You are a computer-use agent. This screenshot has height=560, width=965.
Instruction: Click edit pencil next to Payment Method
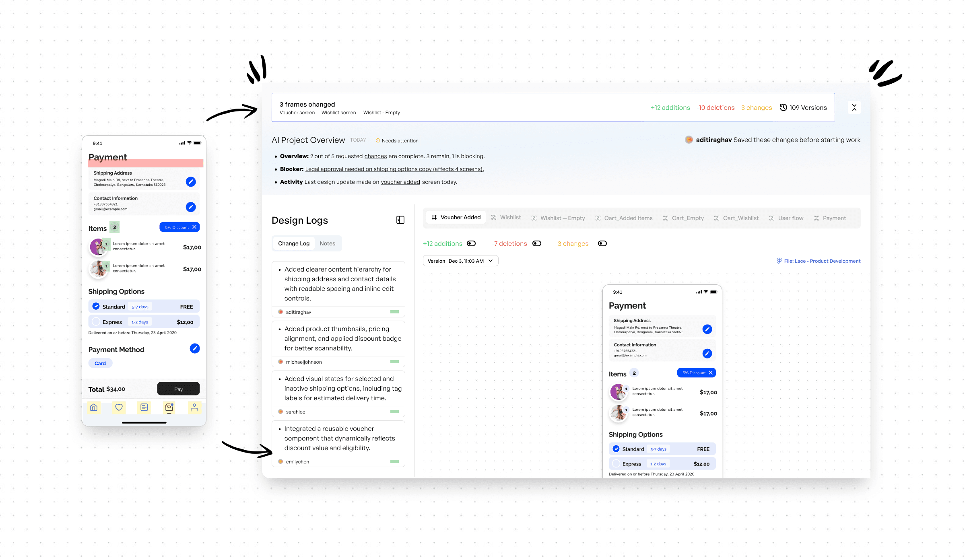click(194, 349)
